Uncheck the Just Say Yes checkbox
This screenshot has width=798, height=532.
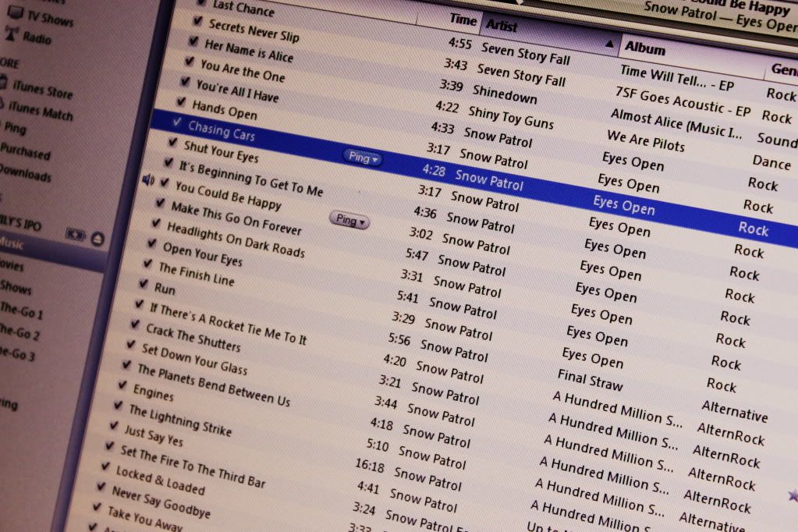pos(114,426)
